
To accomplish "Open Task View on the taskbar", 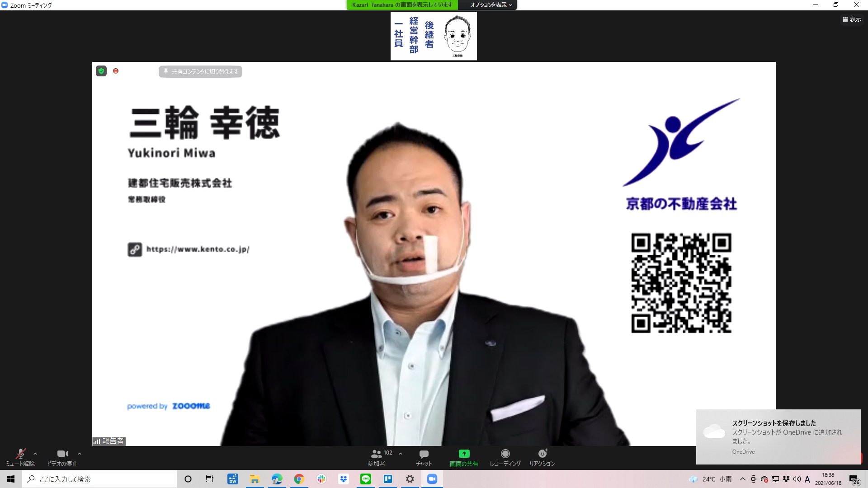I will [210, 479].
